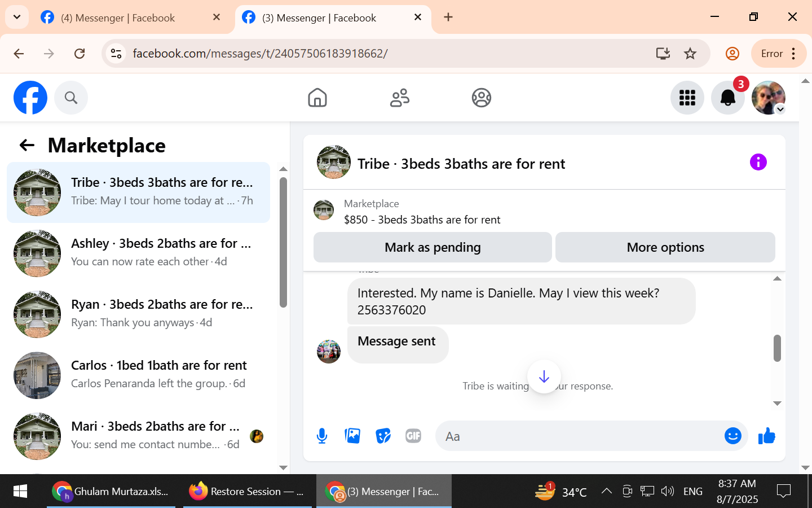Open Restore Session Firefox taskbar window
This screenshot has width=812, height=508.
click(x=248, y=491)
